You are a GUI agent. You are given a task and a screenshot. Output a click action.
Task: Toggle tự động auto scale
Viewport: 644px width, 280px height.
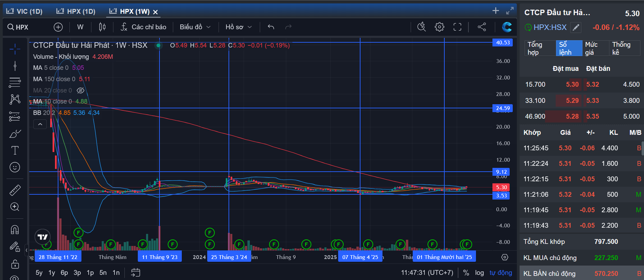(501, 273)
